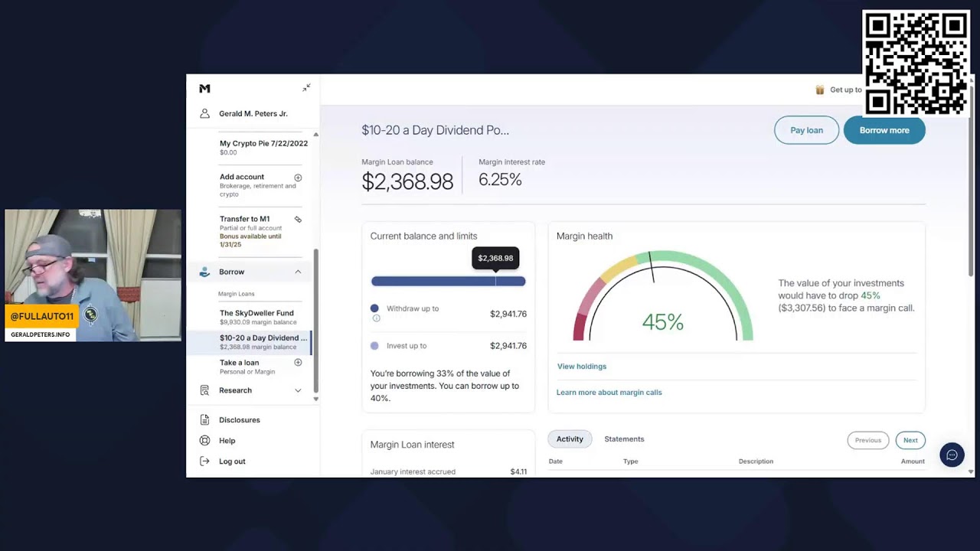This screenshot has height=551, width=980.
Task: Click the Research icon
Action: pos(204,390)
